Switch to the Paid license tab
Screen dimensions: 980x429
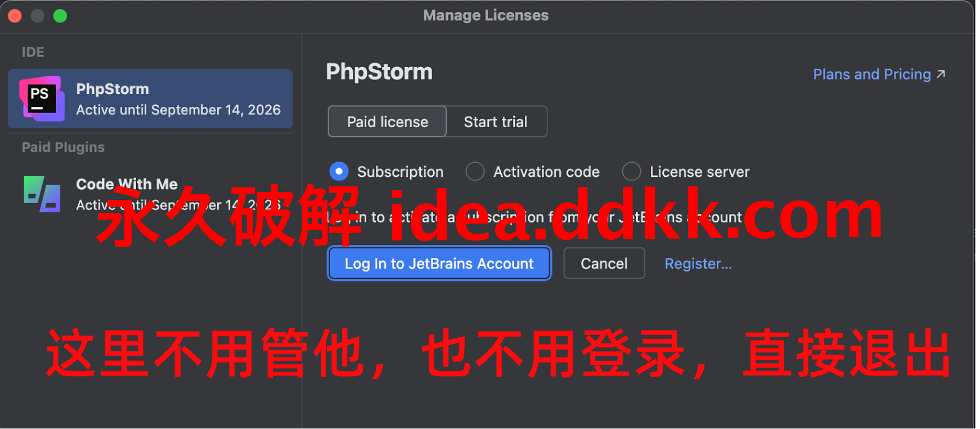coord(388,122)
